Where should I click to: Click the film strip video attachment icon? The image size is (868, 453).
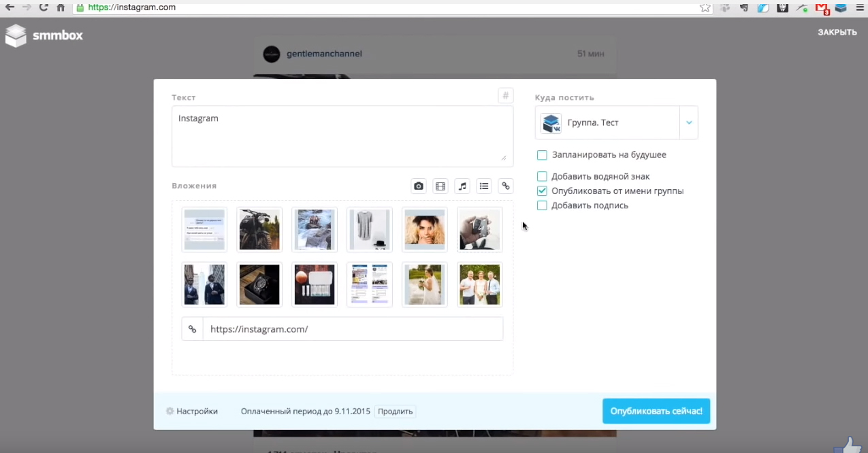[x=440, y=186]
